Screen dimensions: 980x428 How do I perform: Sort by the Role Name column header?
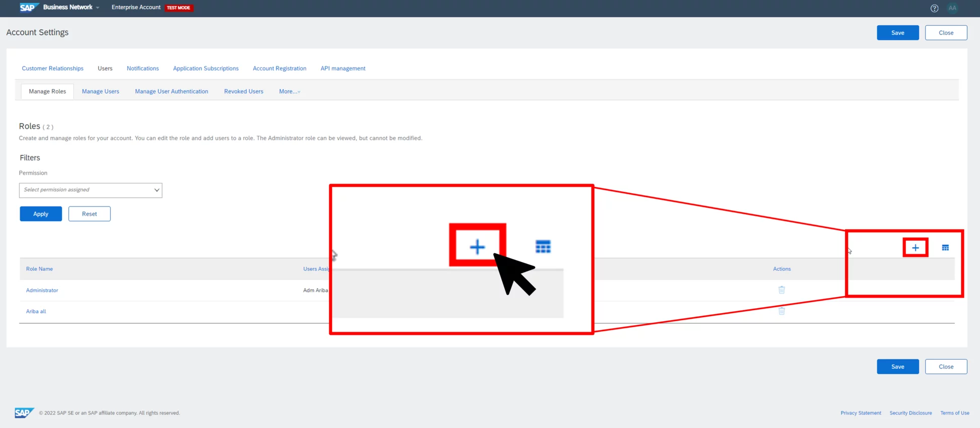(x=39, y=269)
